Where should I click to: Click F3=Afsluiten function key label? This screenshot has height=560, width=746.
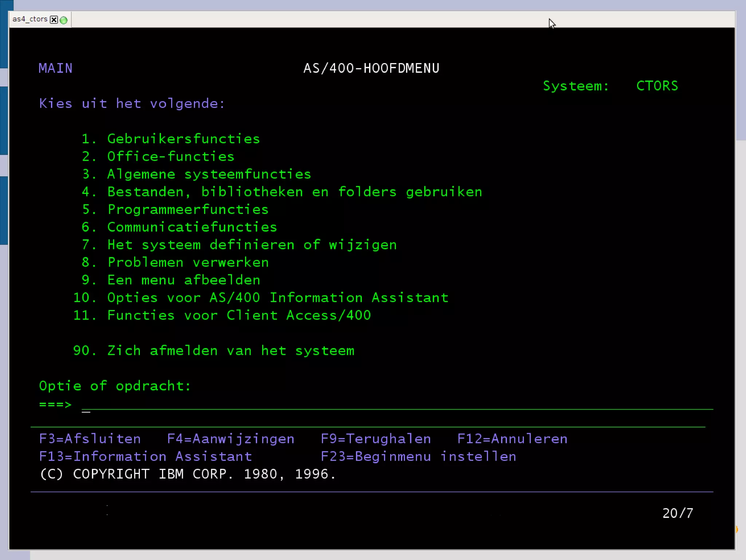pyautogui.click(x=90, y=439)
